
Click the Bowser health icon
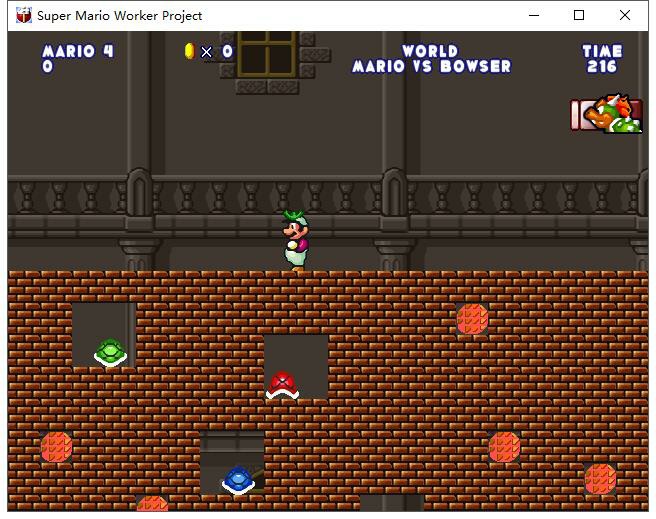607,114
